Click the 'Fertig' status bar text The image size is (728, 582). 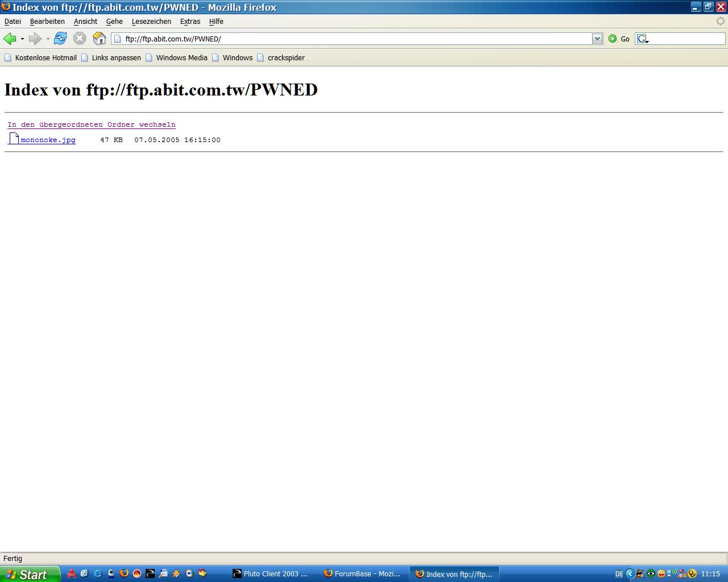13,559
